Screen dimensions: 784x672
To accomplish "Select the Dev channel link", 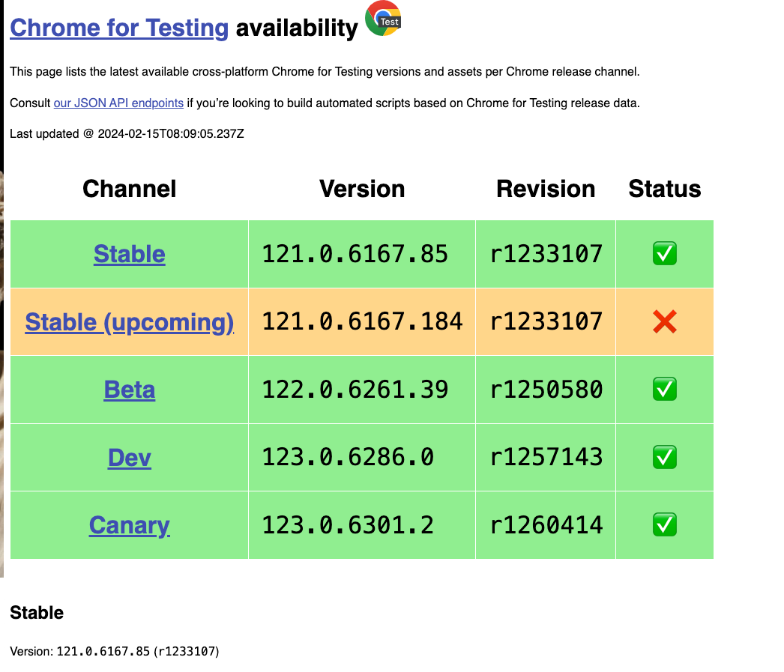I will (129, 457).
